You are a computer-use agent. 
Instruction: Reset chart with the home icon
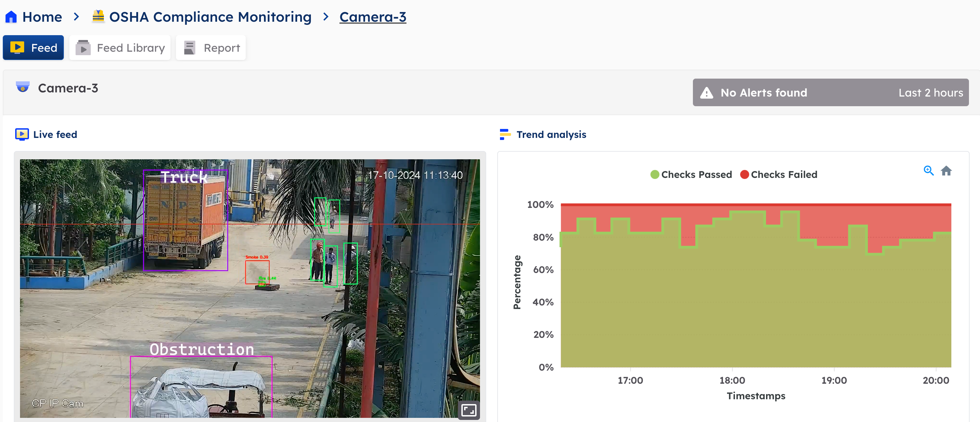pos(946,171)
